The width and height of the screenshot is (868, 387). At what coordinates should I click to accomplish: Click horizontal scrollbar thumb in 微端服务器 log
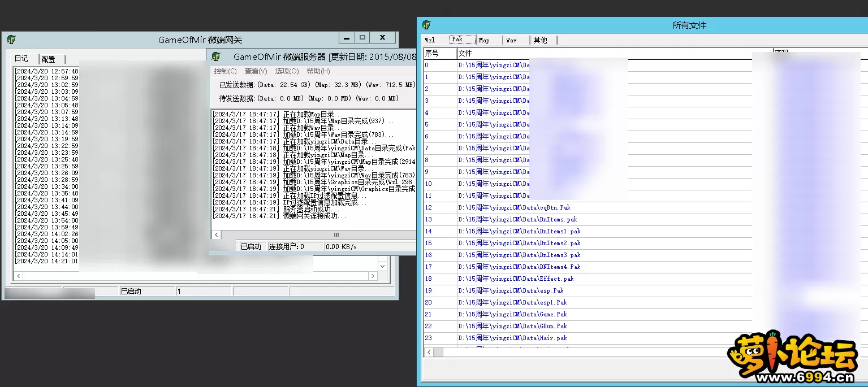336,234
